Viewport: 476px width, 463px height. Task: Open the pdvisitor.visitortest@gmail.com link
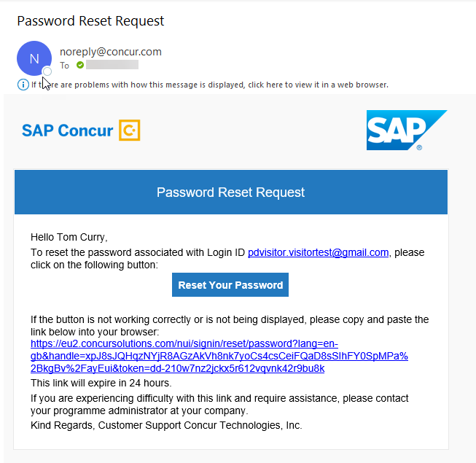[x=318, y=252]
